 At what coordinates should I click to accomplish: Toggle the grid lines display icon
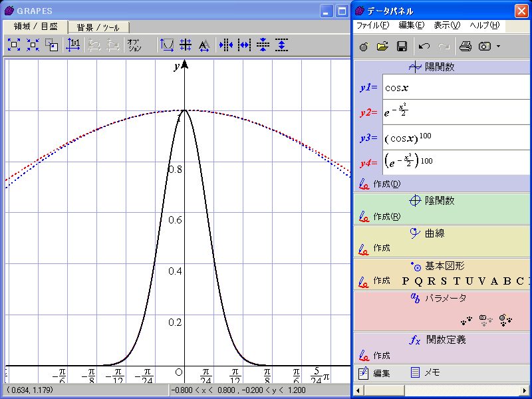tap(186, 45)
